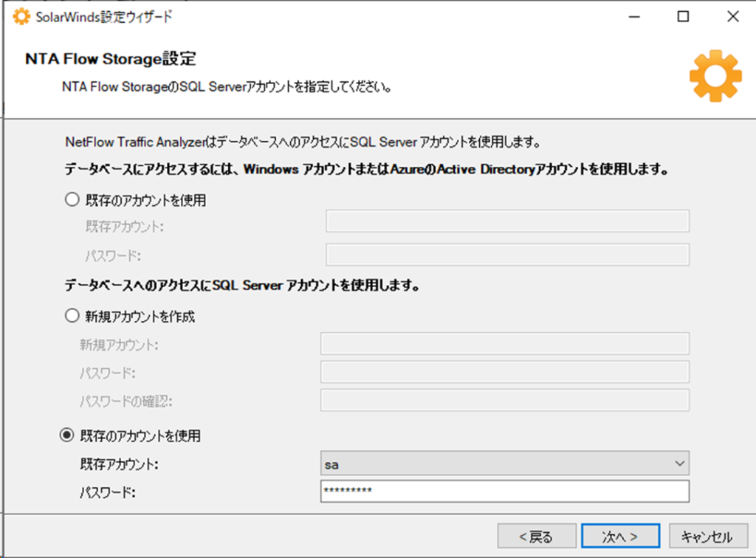Click the パスワードの確認 field
Image resolution: width=756 pixels, height=558 pixels.
[x=505, y=400]
